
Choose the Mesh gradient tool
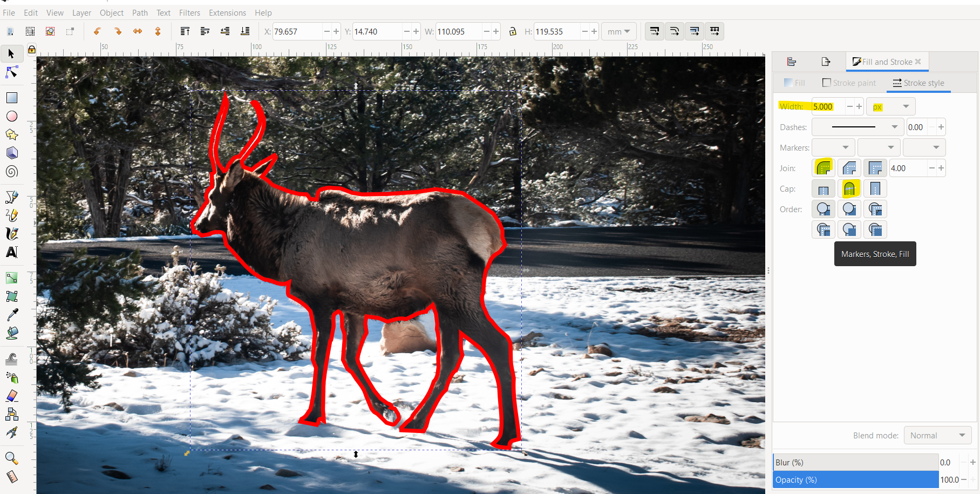[x=11, y=296]
